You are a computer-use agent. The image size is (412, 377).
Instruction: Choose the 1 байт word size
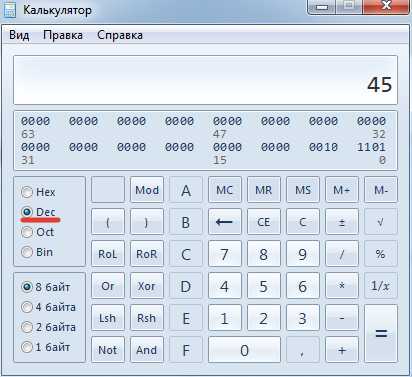pos(45,347)
